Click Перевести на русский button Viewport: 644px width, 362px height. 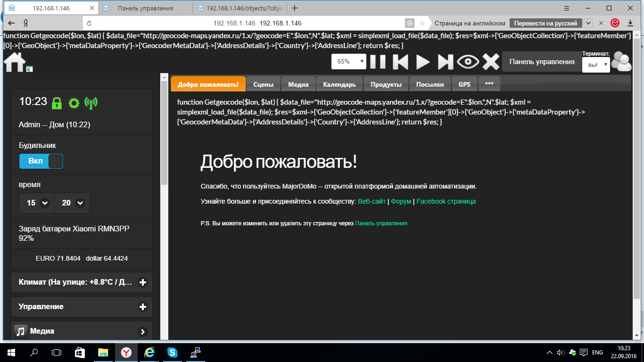tap(545, 23)
